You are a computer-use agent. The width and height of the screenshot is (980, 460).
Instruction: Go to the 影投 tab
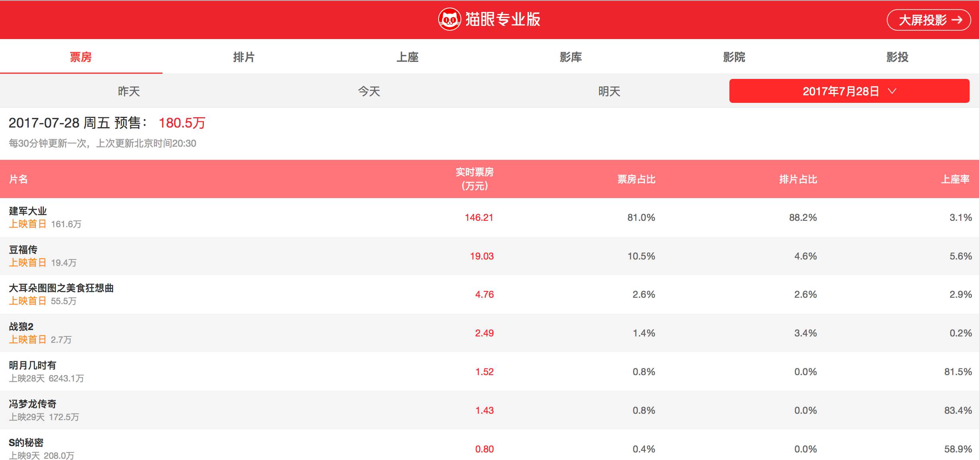[x=897, y=57]
